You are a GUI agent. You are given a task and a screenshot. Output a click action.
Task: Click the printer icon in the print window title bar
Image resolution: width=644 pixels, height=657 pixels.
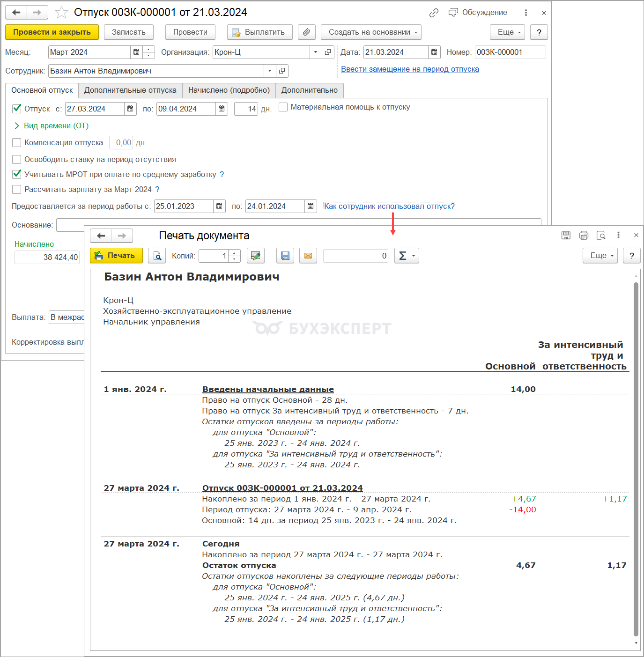584,236
